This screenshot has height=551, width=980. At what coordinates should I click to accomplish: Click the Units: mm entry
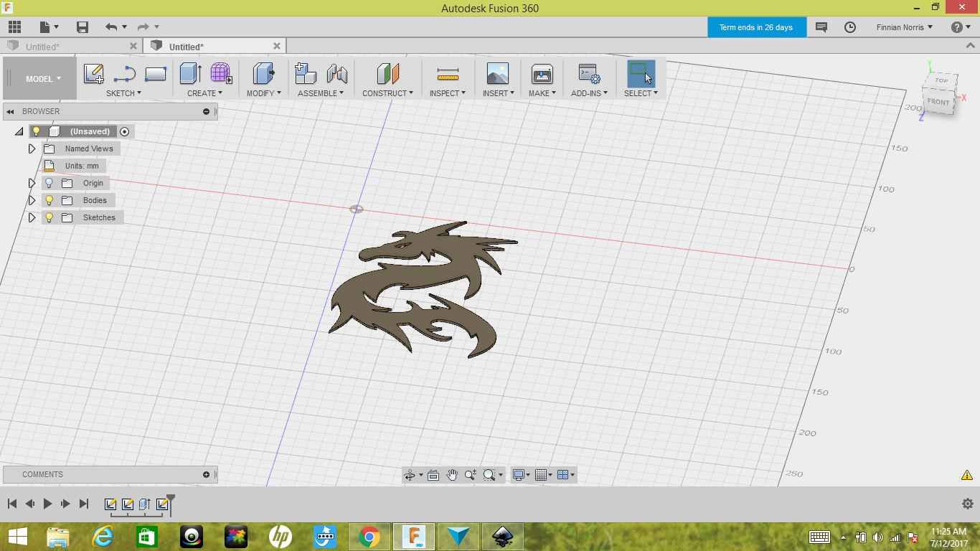tap(81, 166)
